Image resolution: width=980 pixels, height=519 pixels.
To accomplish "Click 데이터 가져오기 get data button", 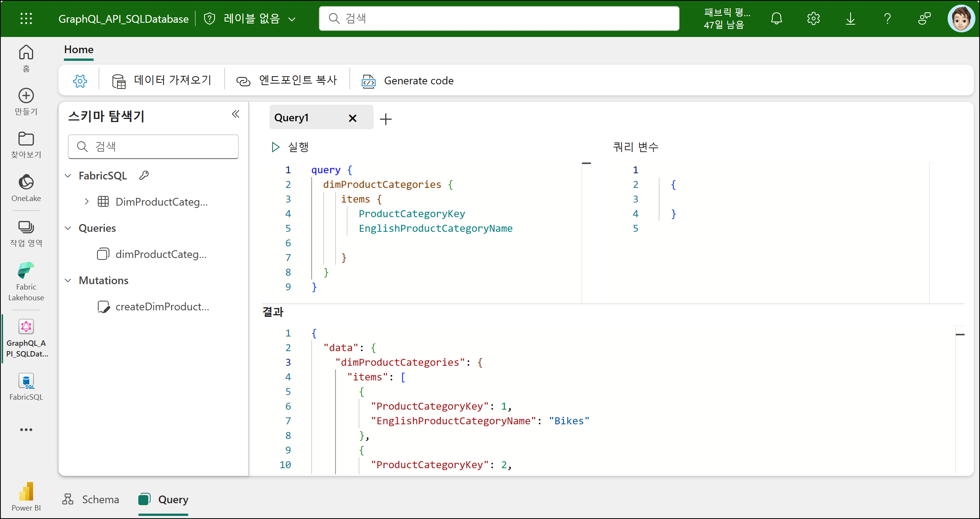I will (x=162, y=80).
